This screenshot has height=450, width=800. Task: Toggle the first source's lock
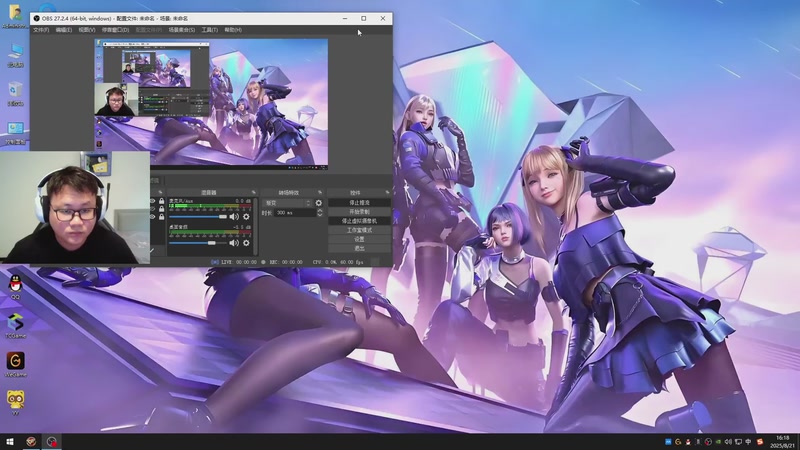pyautogui.click(x=161, y=202)
